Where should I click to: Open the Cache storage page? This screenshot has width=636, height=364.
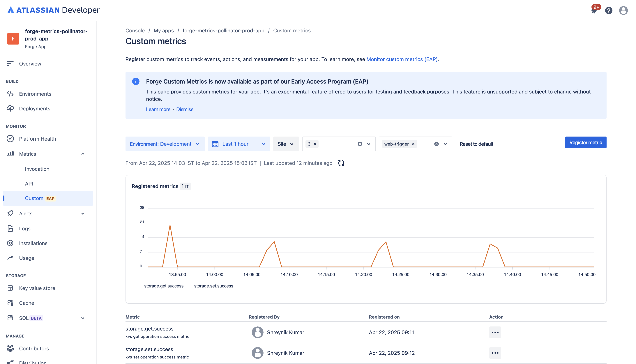point(26,303)
